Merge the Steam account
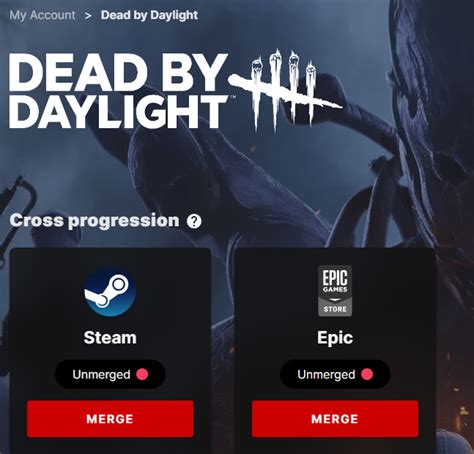The image size is (474, 454). (110, 419)
